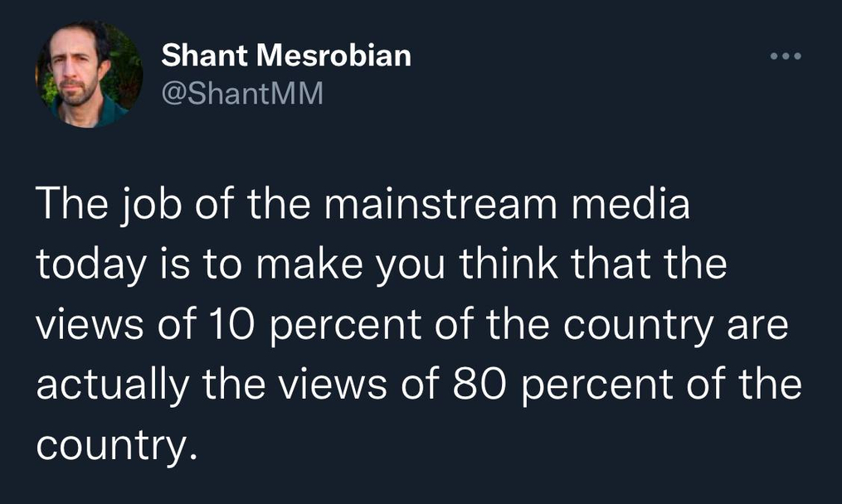Screen dimensions: 842x504
Task: Click the word "today" in the tweet
Action: point(91,266)
